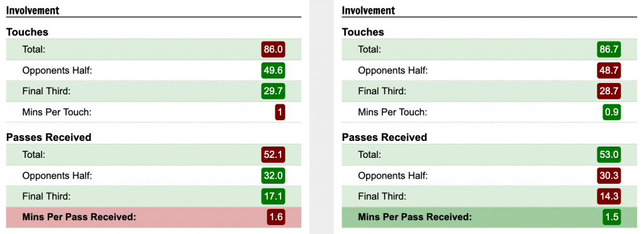
Task: Select the red Mins Per Touch value 1
Action: coord(280,112)
